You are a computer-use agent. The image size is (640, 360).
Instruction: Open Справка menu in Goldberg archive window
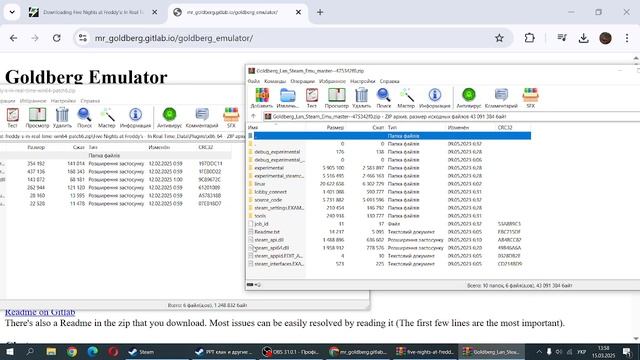point(389,81)
